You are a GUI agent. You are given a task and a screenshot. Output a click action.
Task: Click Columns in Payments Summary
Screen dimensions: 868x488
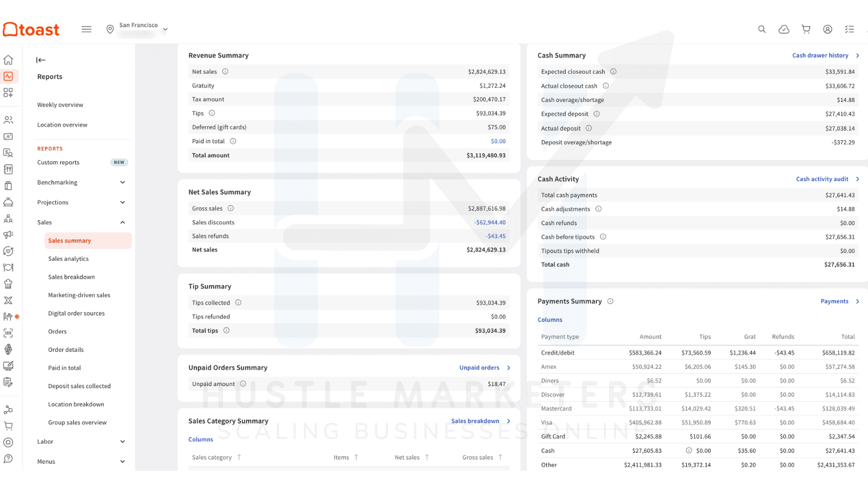click(550, 320)
